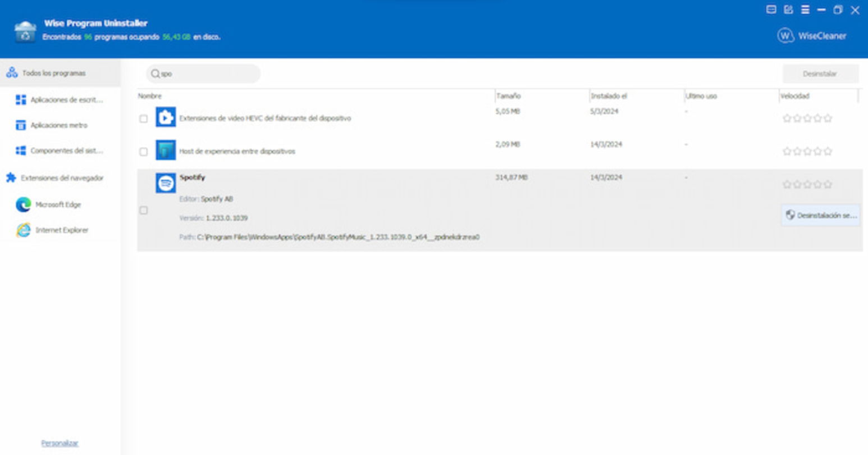The image size is (868, 455).
Task: Click the Spotify program name
Action: coord(193,178)
